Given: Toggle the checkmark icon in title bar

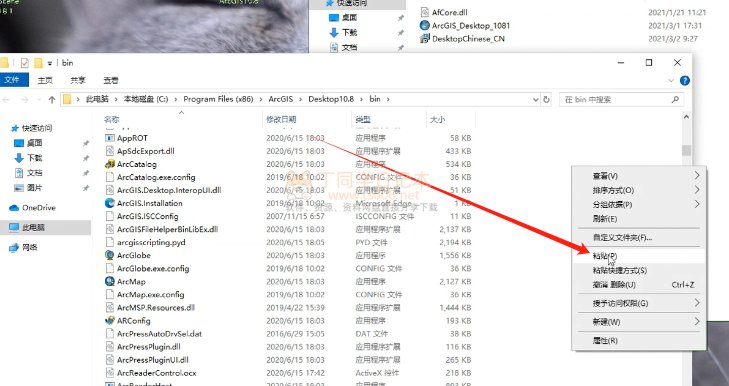Looking at the screenshot, I should click(25, 63).
